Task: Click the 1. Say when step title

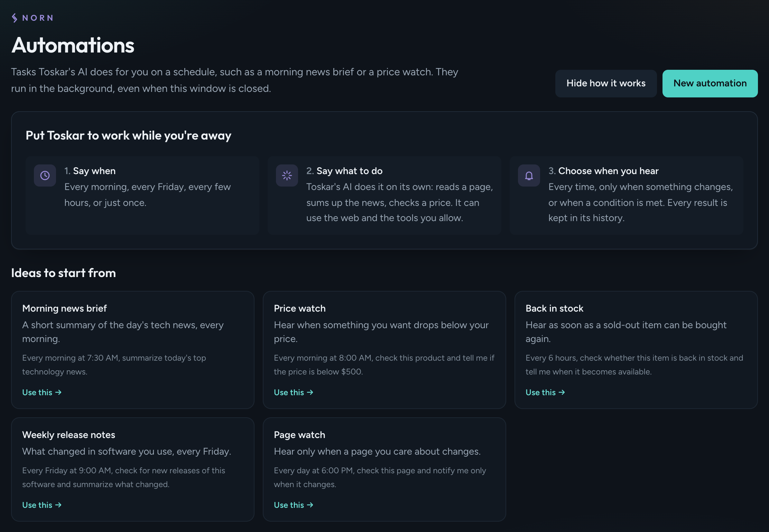Action: 90,171
